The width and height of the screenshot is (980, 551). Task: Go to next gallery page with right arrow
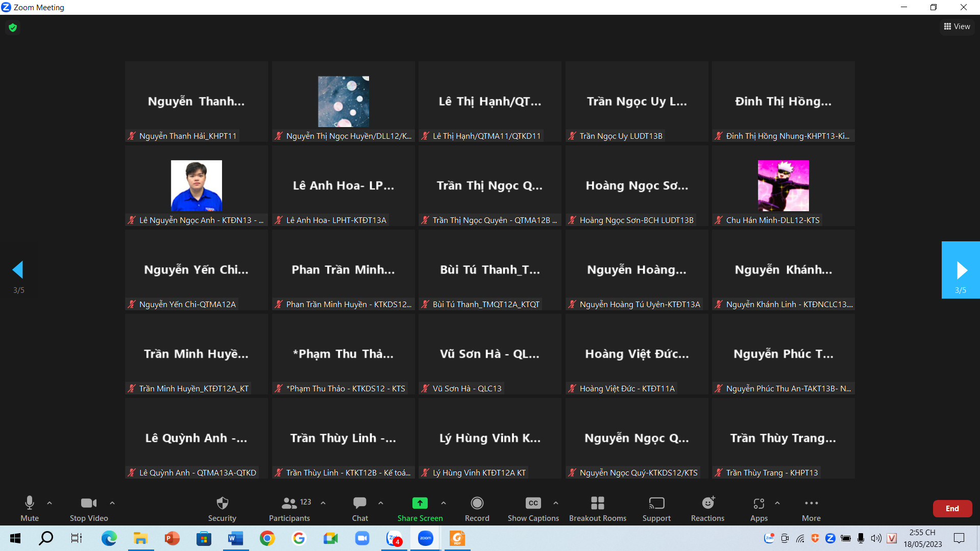[x=961, y=270]
